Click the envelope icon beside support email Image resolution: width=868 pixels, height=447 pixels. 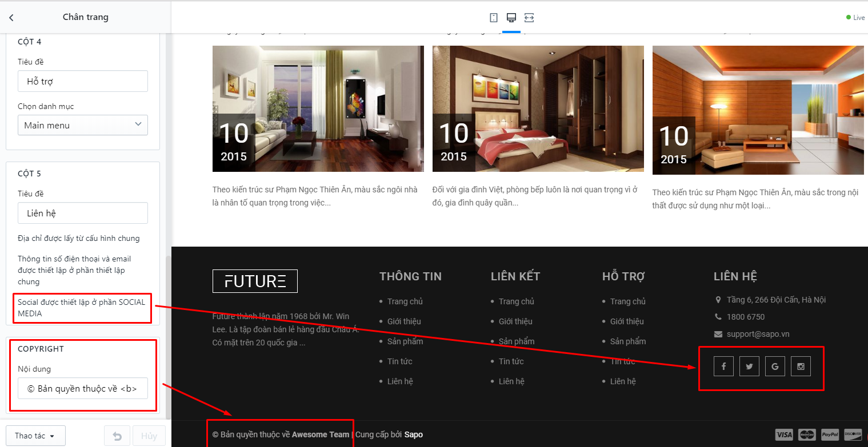pos(718,334)
